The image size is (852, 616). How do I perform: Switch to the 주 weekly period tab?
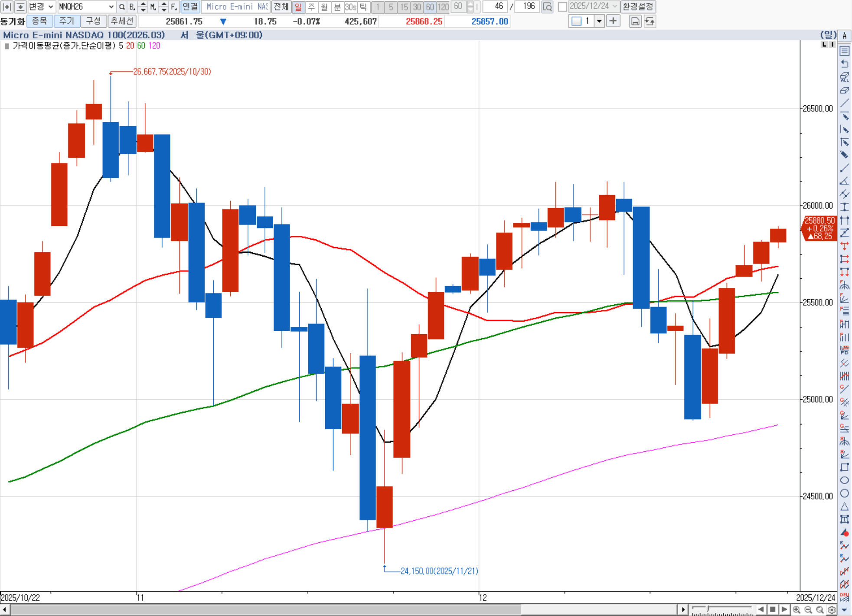311,7
